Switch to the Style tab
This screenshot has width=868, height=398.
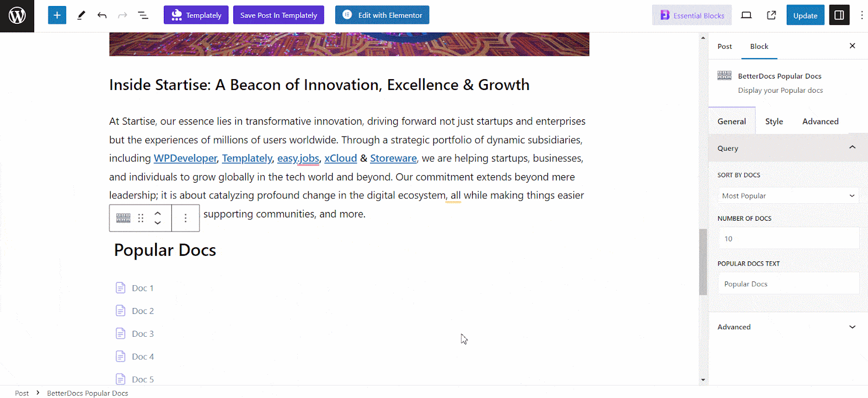click(x=774, y=121)
